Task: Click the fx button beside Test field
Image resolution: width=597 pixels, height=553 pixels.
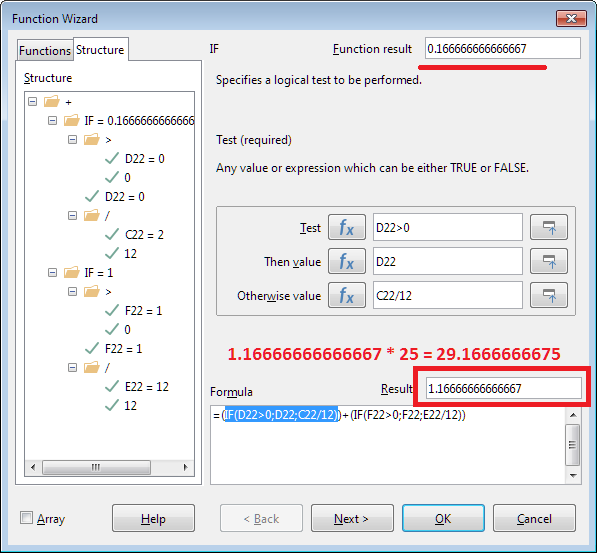Action: tap(347, 227)
